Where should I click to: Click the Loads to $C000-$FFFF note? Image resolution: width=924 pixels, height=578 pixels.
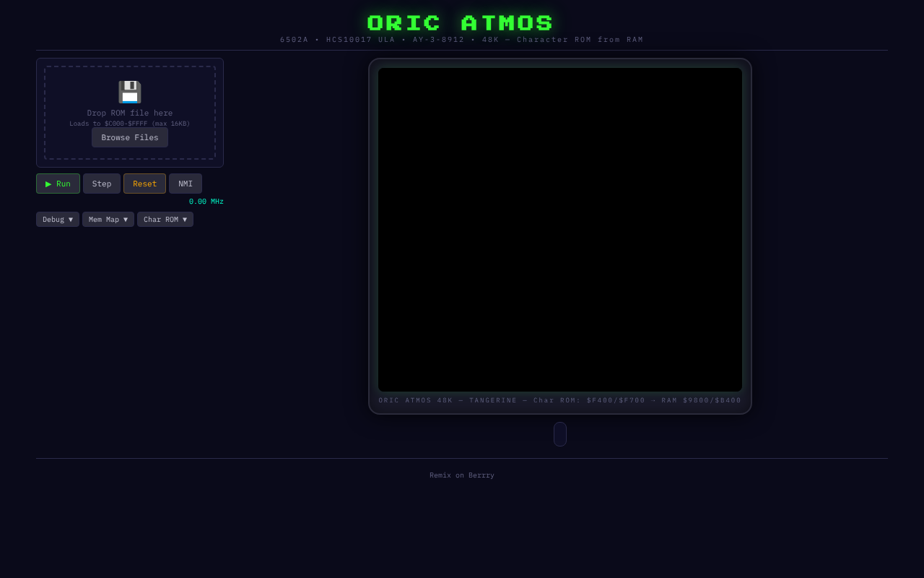[x=130, y=124]
